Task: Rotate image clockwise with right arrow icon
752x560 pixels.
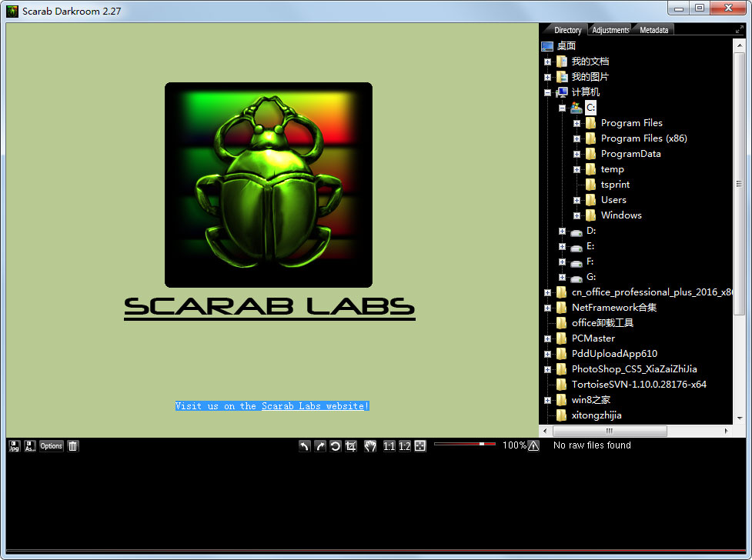Action: click(320, 446)
